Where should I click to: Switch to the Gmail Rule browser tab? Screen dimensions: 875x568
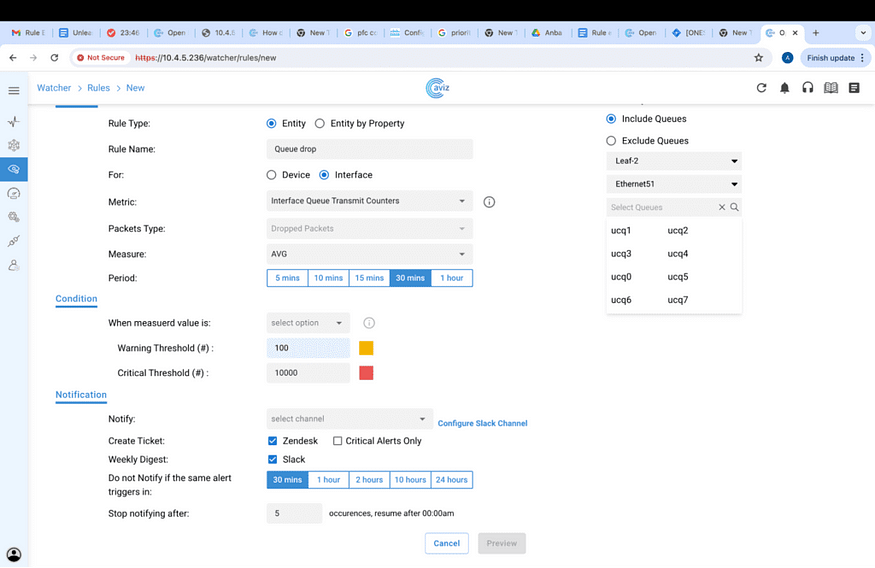[28, 33]
